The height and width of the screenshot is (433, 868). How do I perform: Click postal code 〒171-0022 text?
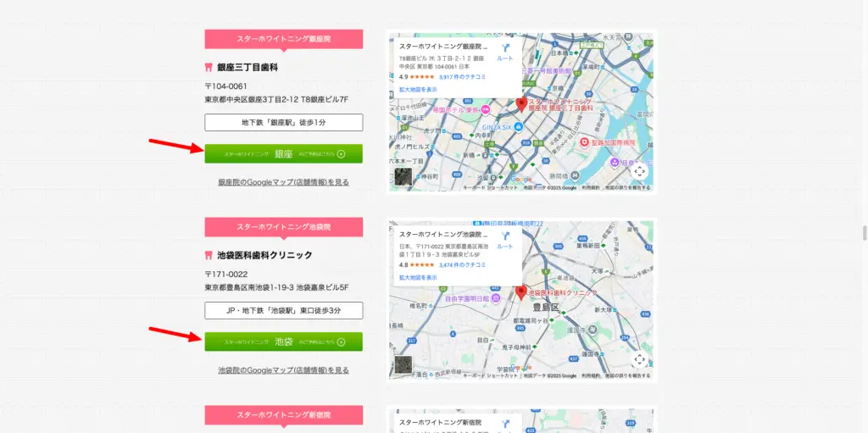point(225,274)
